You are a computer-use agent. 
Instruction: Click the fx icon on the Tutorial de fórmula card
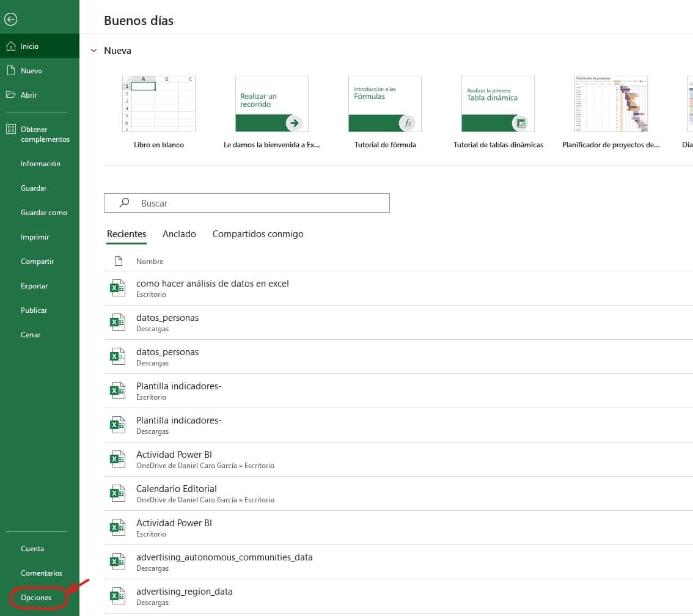click(408, 122)
